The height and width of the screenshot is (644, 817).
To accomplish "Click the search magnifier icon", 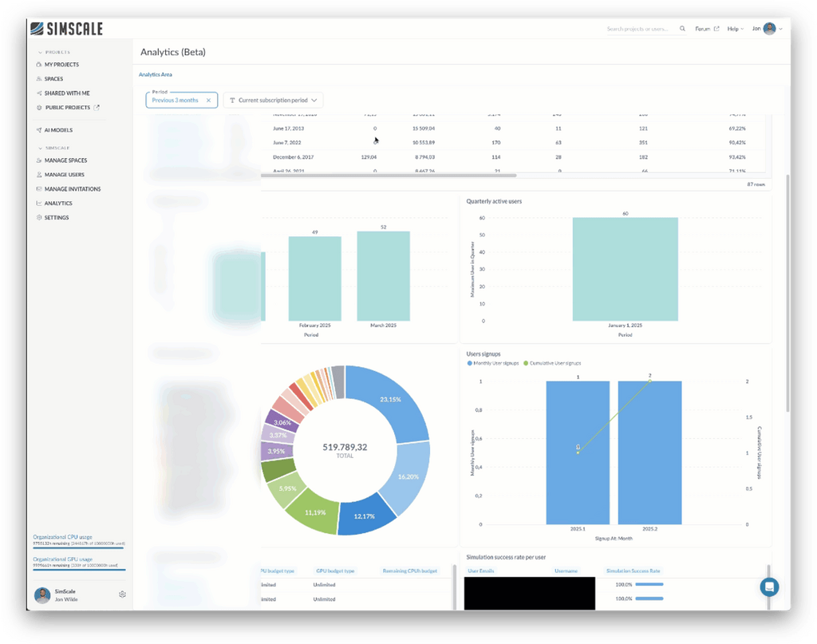I will coord(682,28).
